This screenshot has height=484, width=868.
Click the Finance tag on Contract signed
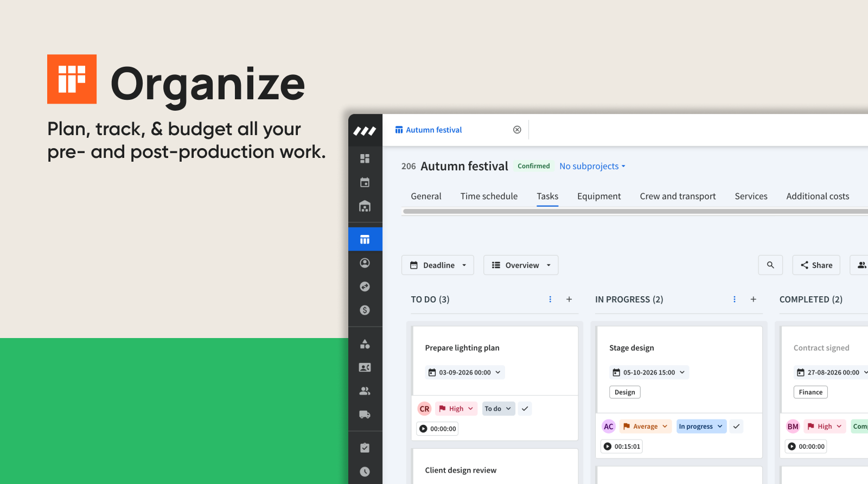point(810,392)
